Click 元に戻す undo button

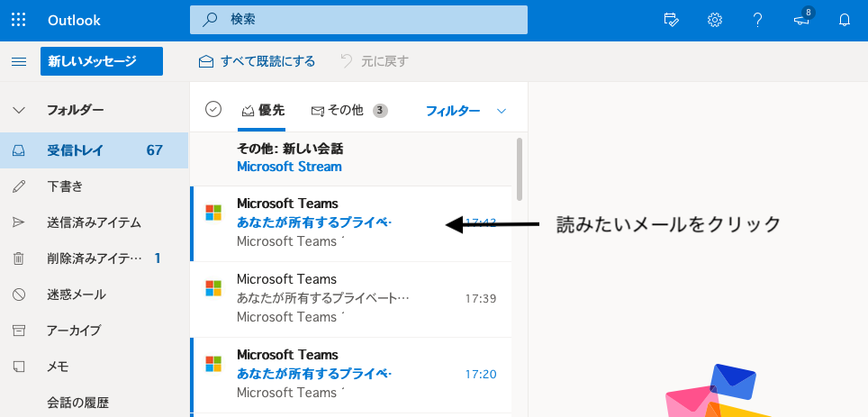tap(375, 61)
